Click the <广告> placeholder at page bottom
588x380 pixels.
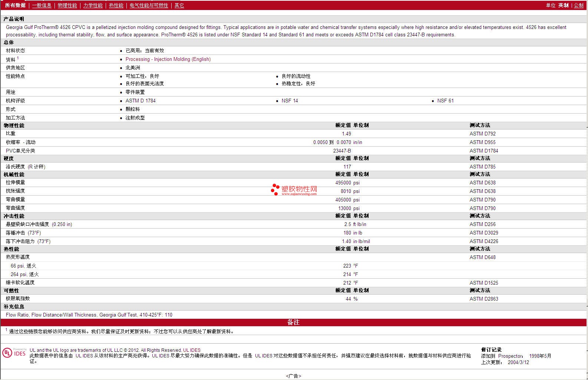coord(294,376)
